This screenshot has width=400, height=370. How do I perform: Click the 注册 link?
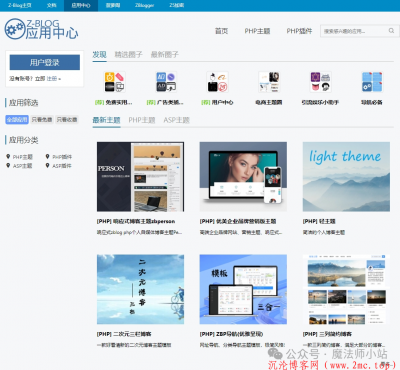(52, 79)
